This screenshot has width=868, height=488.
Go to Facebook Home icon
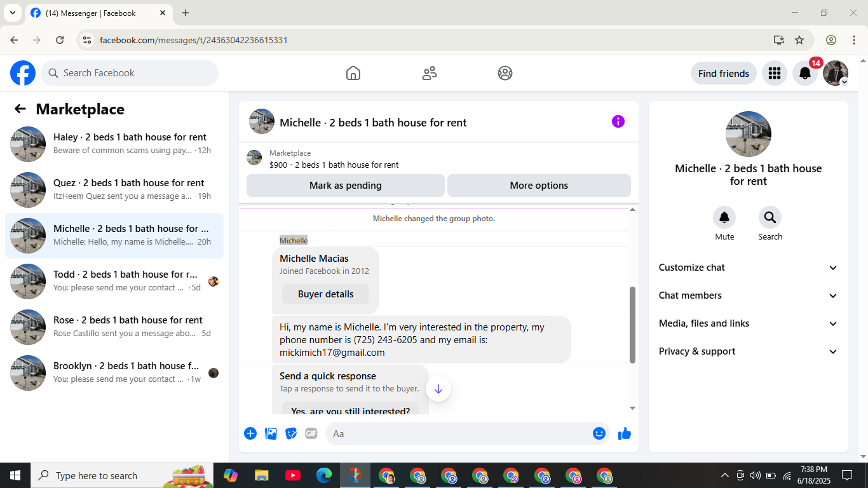[x=353, y=73]
